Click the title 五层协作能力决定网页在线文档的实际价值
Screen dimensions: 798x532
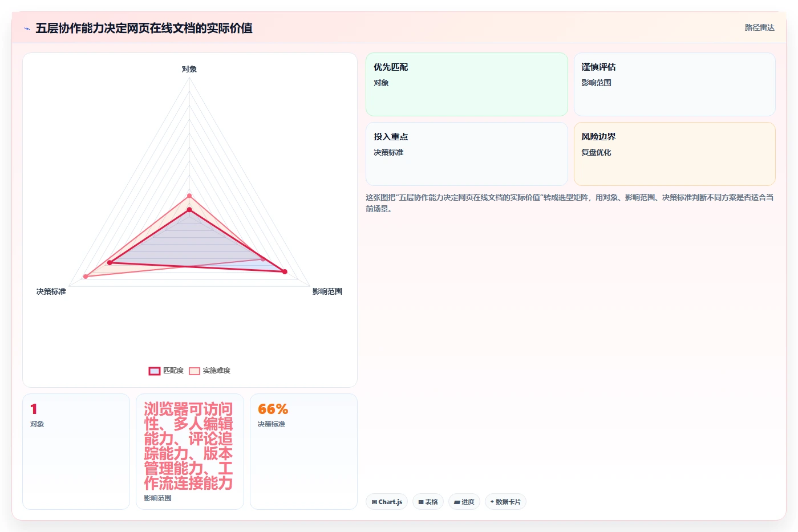click(144, 28)
